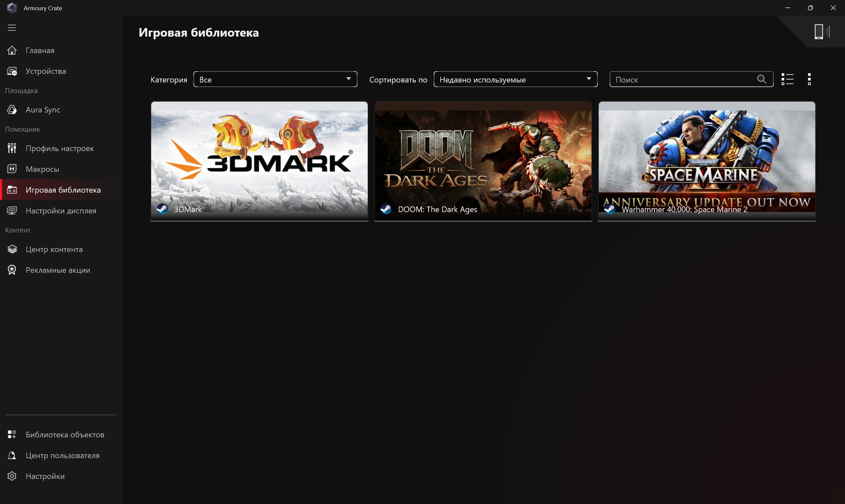The image size is (845, 504).
Task: Select the DOOM: The Dark Ages tile
Action: tap(483, 161)
